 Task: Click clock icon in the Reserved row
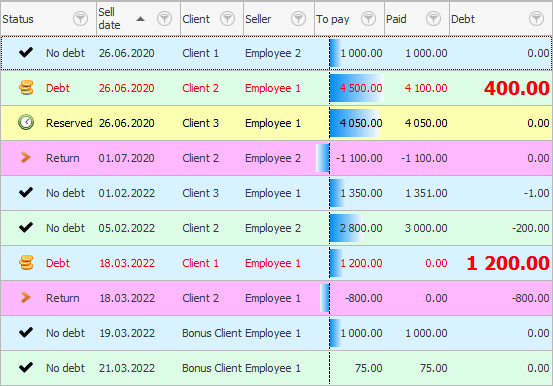[26, 122]
